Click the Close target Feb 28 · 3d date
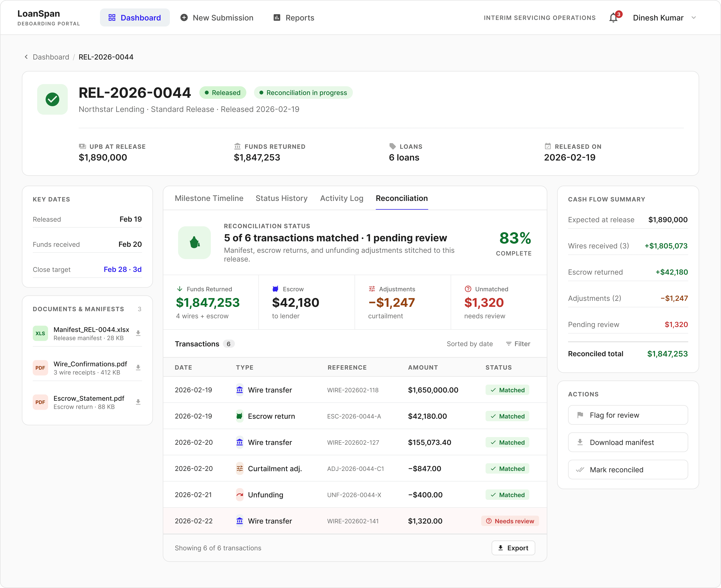The width and height of the screenshot is (721, 588). [x=123, y=269]
